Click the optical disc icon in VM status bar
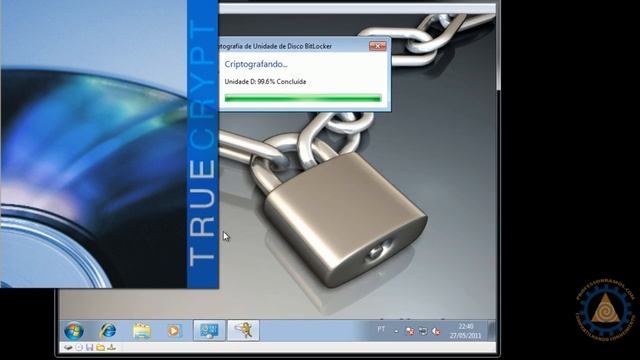640x360 pixels. 79,347
